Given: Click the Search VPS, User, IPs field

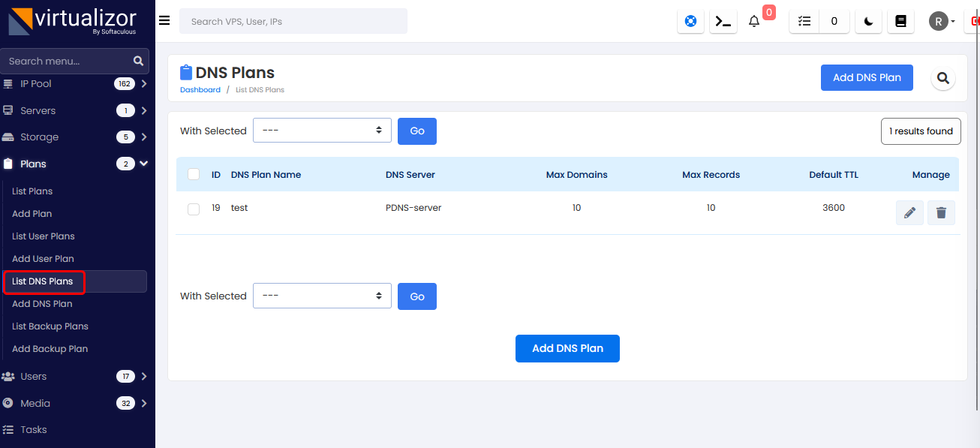Looking at the screenshot, I should (x=293, y=21).
